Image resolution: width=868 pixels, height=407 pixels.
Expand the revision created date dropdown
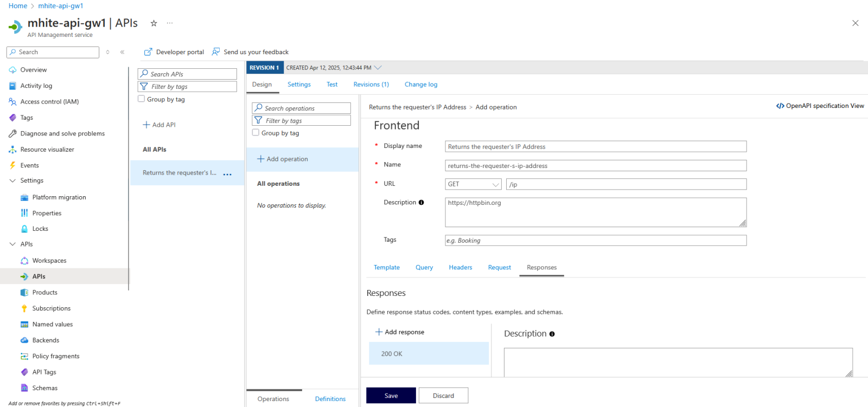coord(378,68)
